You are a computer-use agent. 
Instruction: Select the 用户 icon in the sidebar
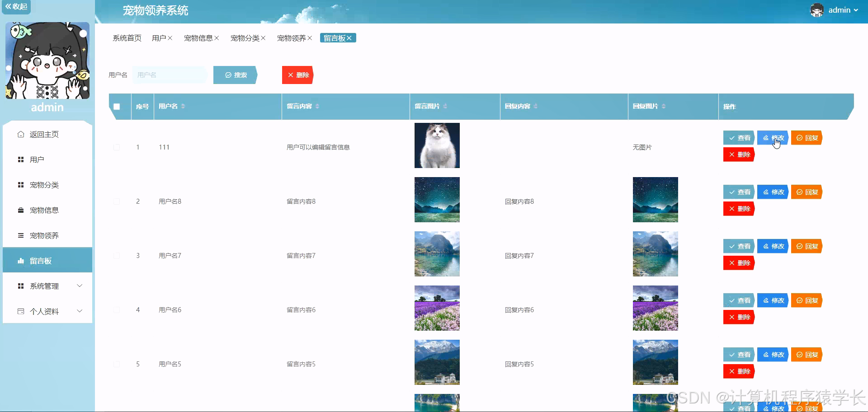(x=21, y=159)
